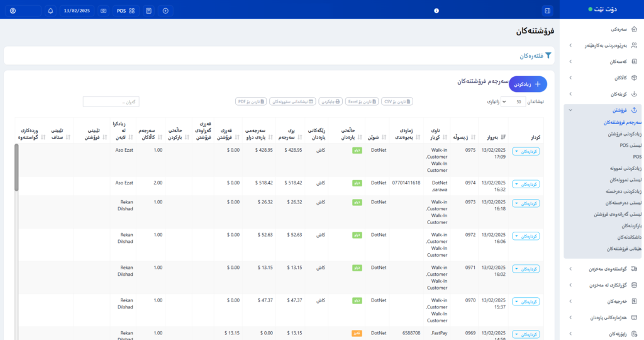The height and width of the screenshot is (340, 644).
Task: Click the reports icon in sidebar
Action: pyautogui.click(x=634, y=334)
